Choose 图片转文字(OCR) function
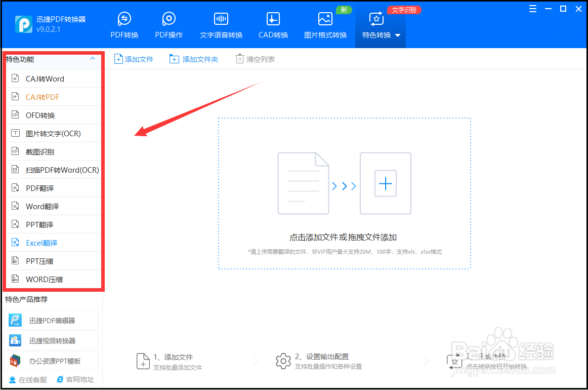588x390 pixels. [54, 133]
